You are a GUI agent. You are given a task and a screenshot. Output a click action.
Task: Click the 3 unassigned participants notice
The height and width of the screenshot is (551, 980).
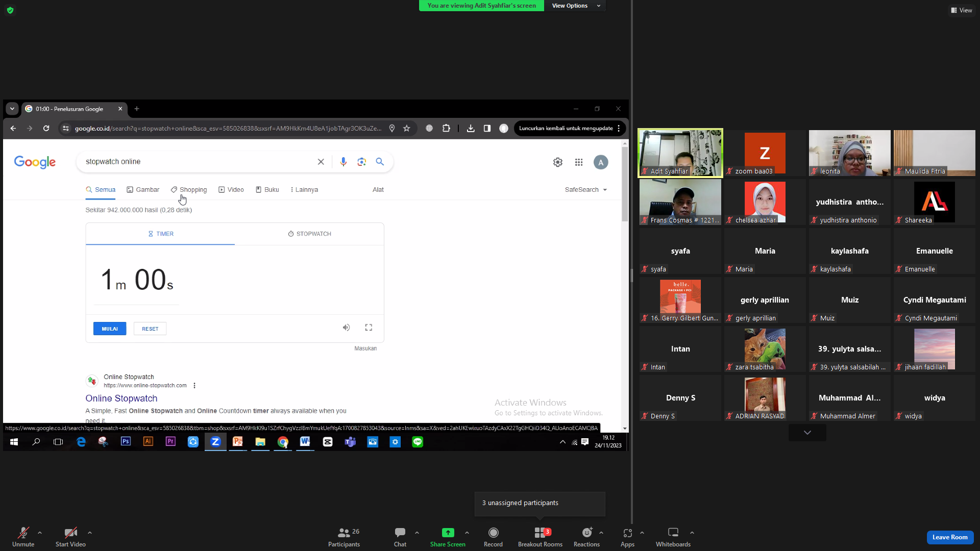pyautogui.click(x=540, y=504)
